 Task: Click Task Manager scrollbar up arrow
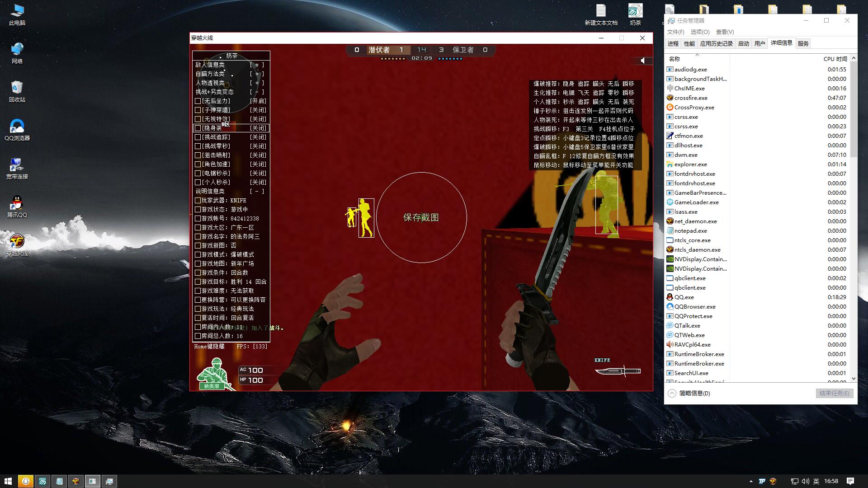click(x=854, y=58)
